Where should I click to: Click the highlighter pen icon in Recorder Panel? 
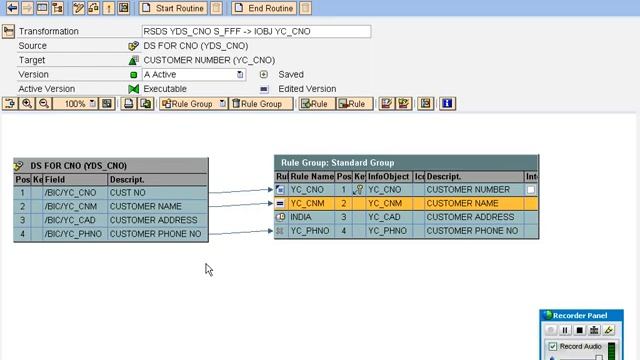609,330
